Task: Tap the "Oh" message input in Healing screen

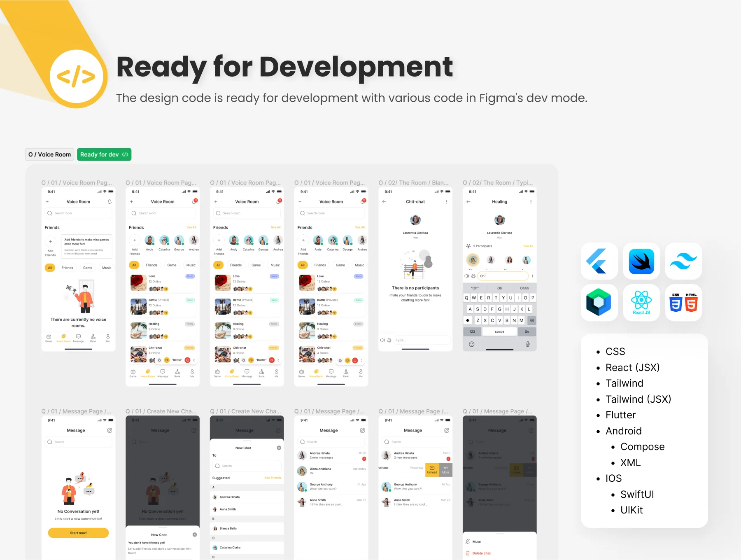Action: coord(503,276)
